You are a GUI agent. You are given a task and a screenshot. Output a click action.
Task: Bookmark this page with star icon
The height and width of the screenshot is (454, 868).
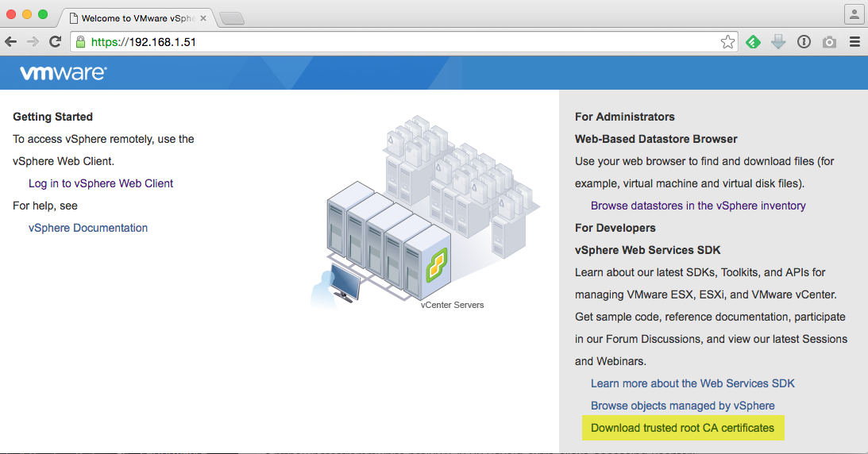coord(727,42)
